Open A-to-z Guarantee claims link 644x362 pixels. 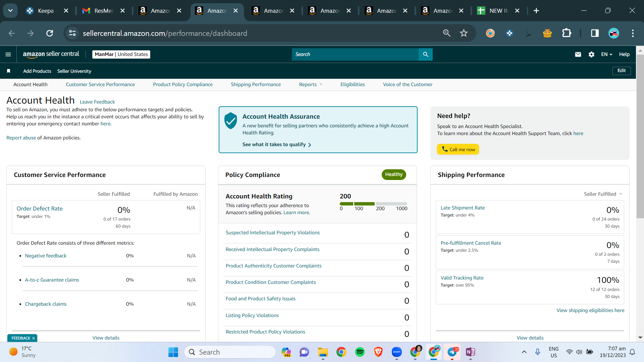(x=52, y=280)
